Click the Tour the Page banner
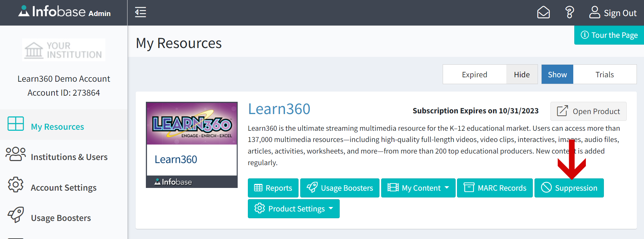Viewport: 644px width, 239px height. point(609,35)
